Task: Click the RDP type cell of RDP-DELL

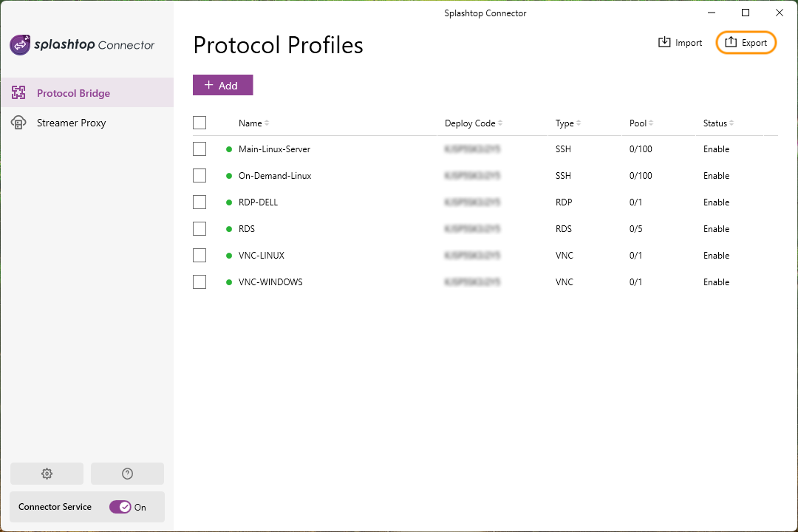Action: [x=563, y=202]
